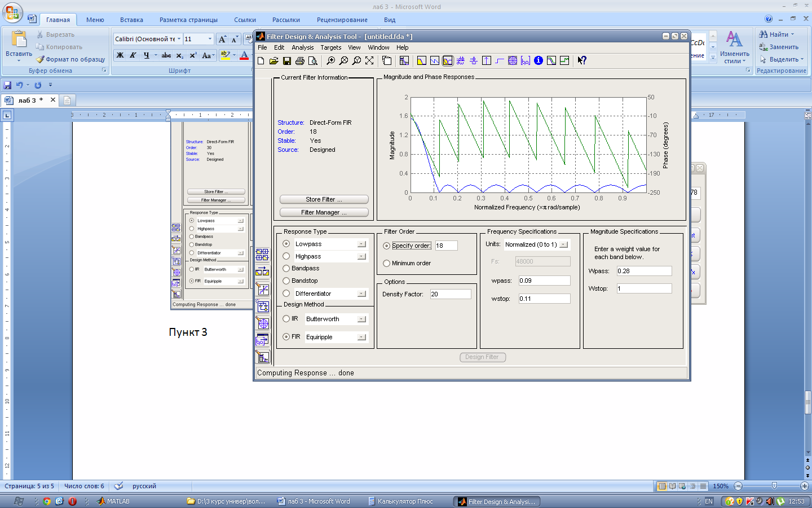
Task: Switch design method to IIR
Action: point(286,319)
